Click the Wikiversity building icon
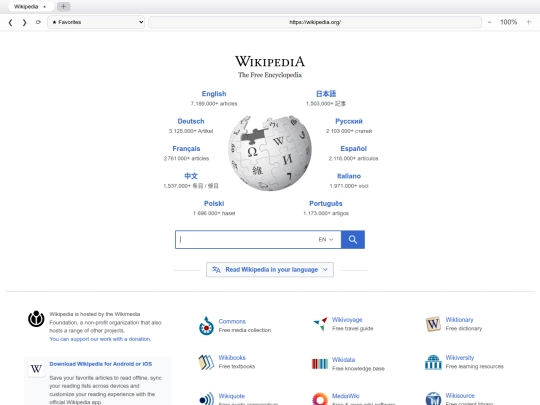The width and height of the screenshot is (540, 405). [433, 362]
